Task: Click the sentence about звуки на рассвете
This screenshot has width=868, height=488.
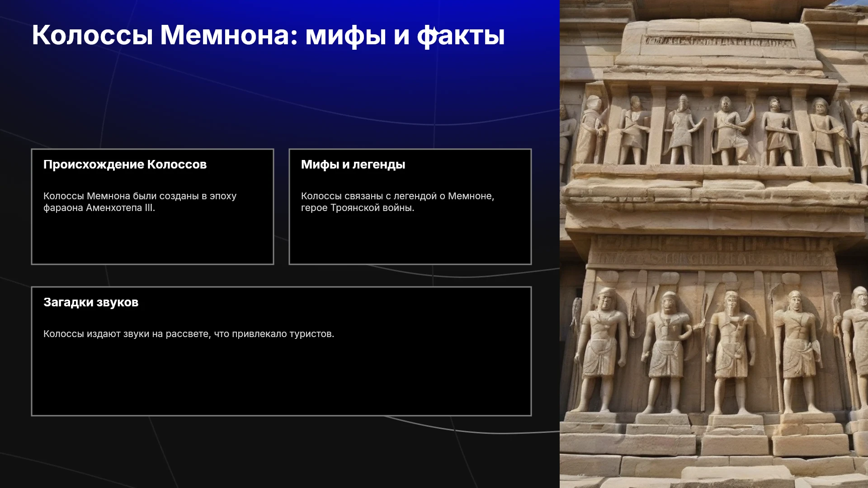Action: tap(189, 334)
